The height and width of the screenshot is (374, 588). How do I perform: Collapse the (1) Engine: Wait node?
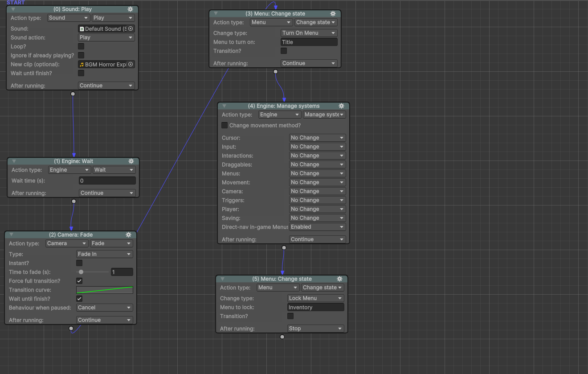click(x=14, y=161)
